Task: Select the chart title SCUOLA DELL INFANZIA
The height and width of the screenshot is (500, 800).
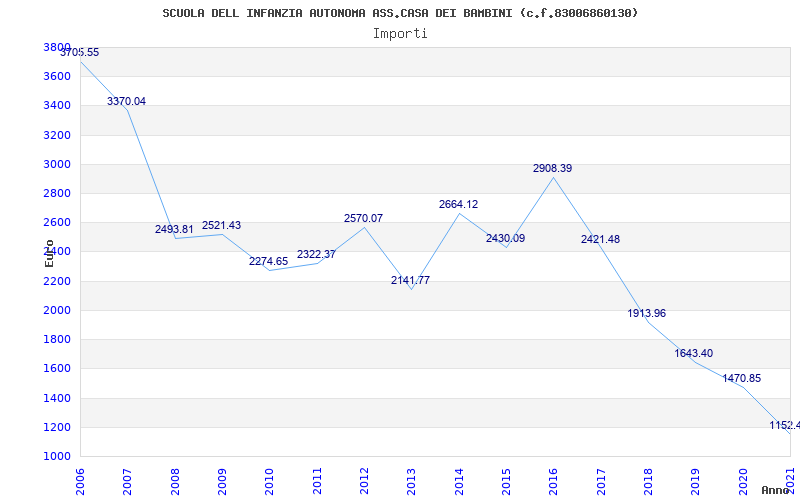Action: (x=400, y=13)
